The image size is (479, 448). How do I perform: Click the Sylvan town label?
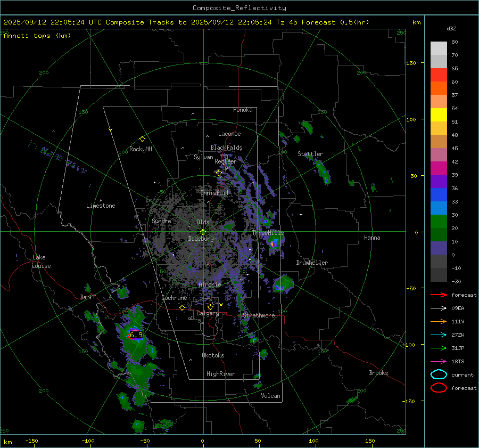tap(203, 157)
